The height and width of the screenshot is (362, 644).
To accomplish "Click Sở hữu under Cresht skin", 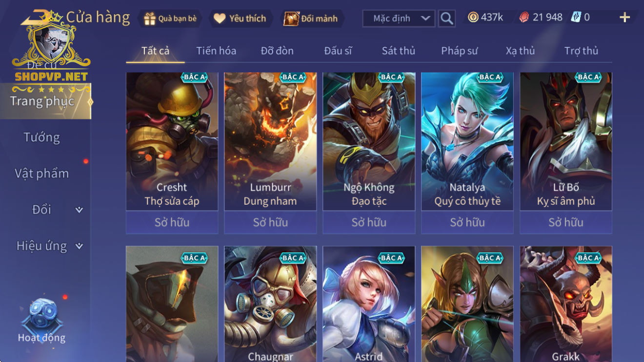I will click(x=172, y=222).
